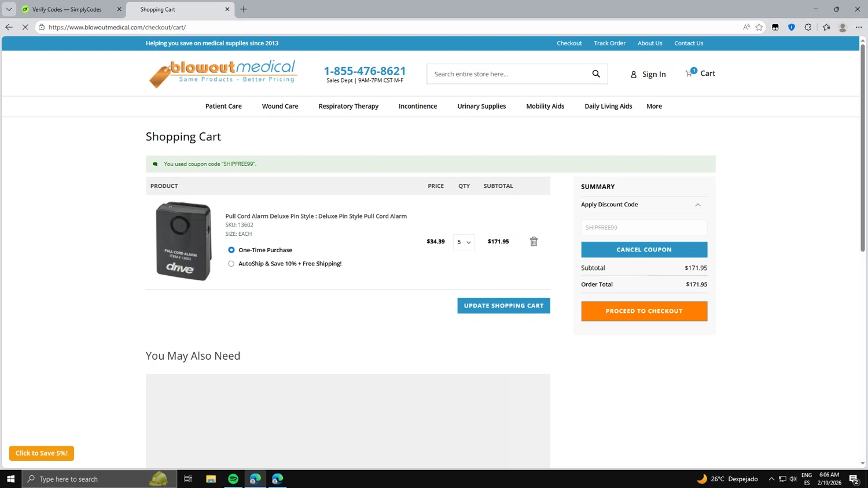This screenshot has height=488, width=868.
Task: Open Spotify from the taskbar
Action: [x=233, y=479]
